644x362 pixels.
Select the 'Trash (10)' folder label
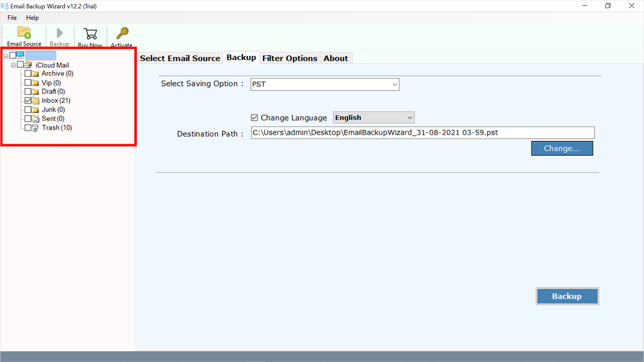tap(57, 128)
